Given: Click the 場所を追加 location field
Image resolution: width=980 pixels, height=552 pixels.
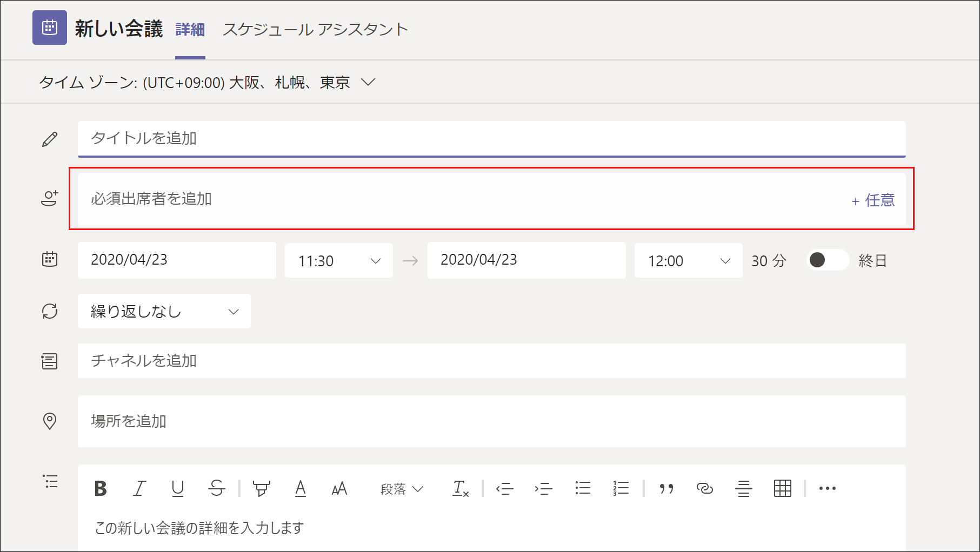Looking at the screenshot, I should coord(492,421).
